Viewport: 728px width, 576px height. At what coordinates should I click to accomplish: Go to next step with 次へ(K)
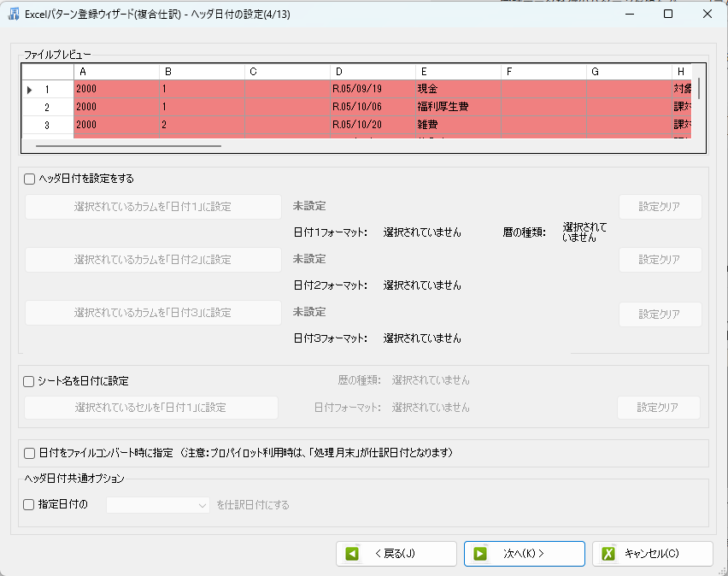[524, 554]
